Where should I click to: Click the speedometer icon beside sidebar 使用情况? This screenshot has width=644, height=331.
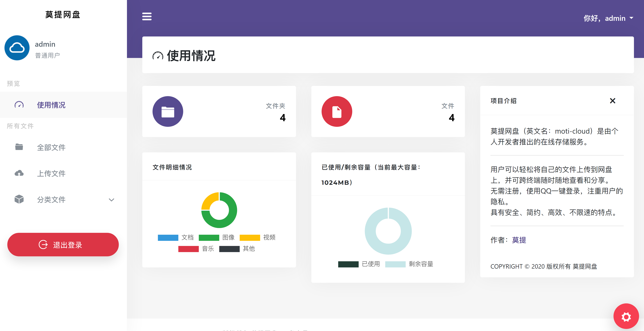(19, 105)
